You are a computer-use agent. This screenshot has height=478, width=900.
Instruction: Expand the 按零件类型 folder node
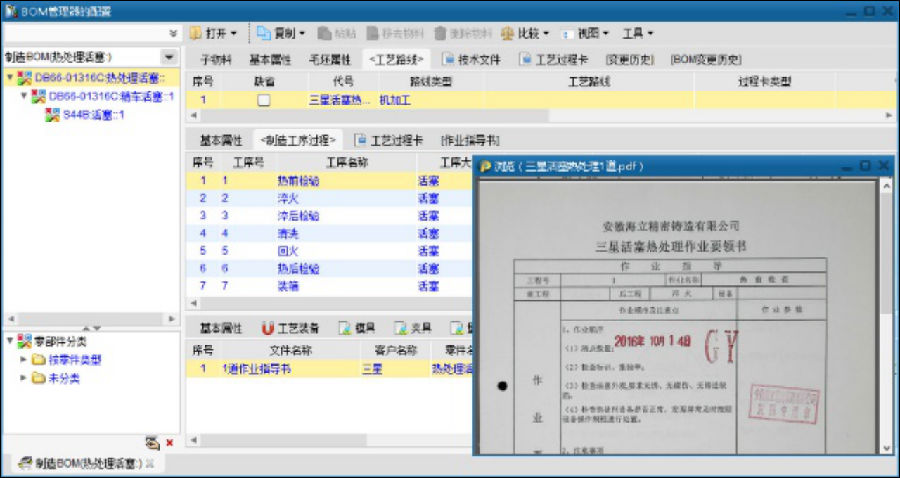24,360
